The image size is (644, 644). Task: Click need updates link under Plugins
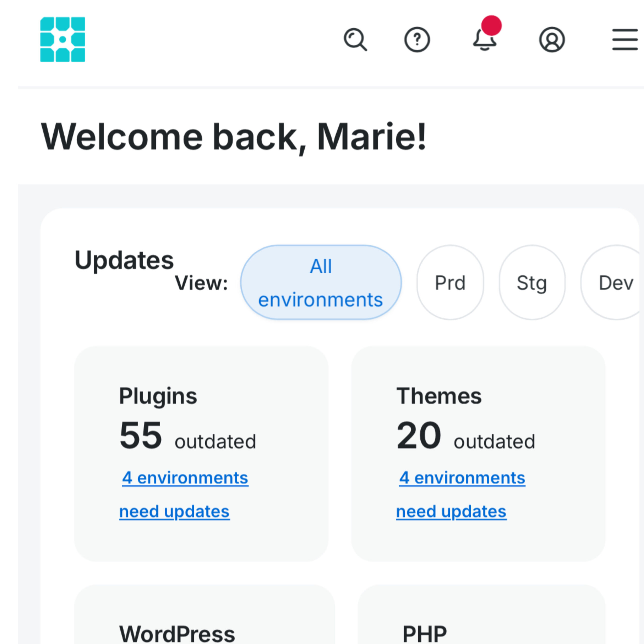[174, 512]
